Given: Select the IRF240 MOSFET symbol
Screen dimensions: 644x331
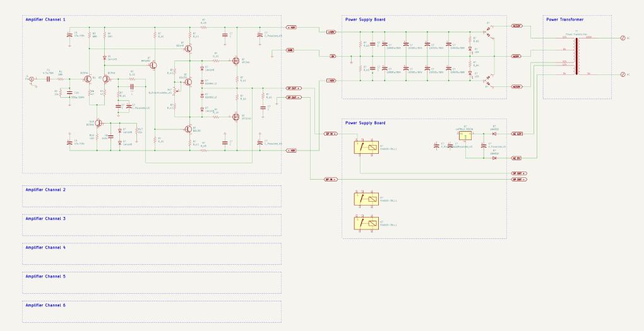Looking at the screenshot, I should point(236,61).
